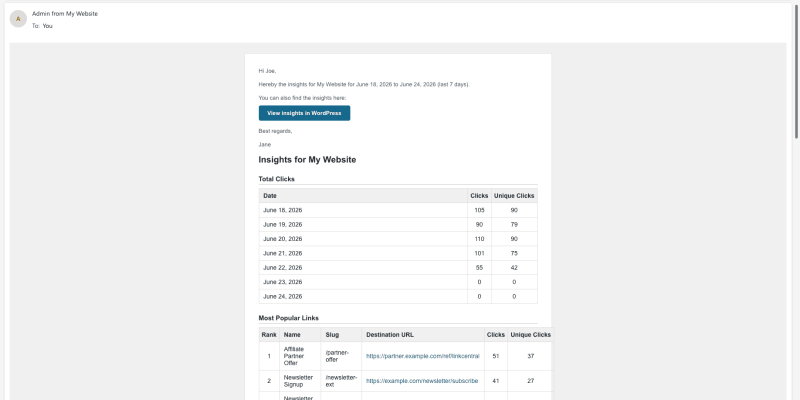
Task: Click the June 18, 2026 date cell
Action: [363, 210]
